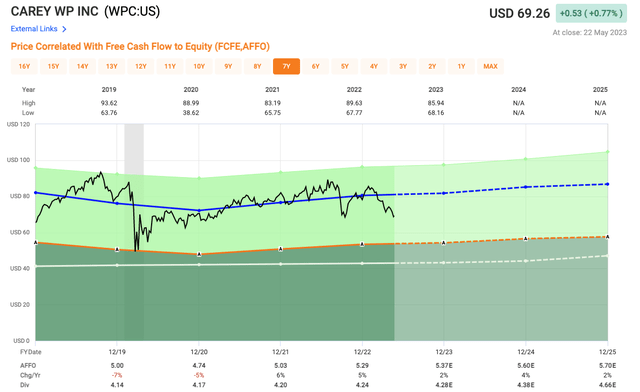Select the 16Y time range
This screenshot has width=640, height=392.
click(24, 66)
